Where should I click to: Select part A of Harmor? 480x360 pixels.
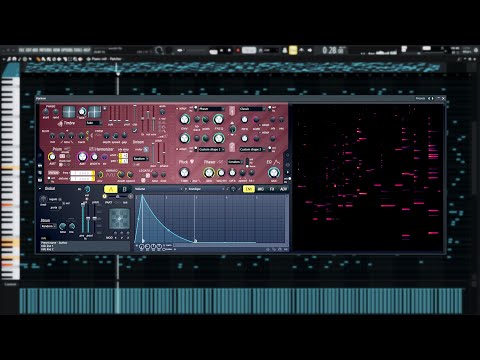(111, 189)
